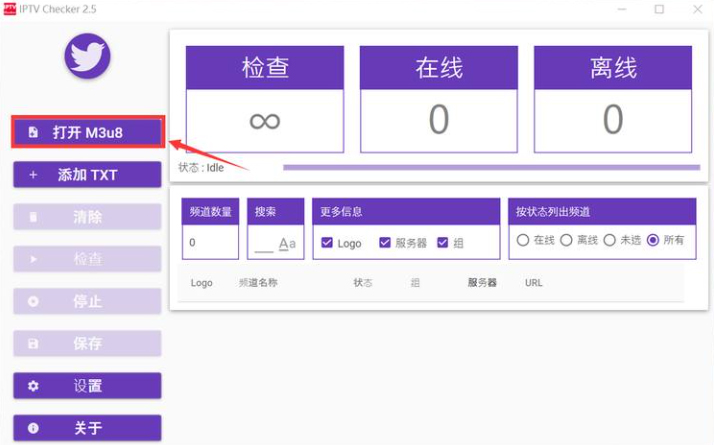Click the Twitter bird logo icon
The height and width of the screenshot is (445, 714).
pyautogui.click(x=86, y=56)
